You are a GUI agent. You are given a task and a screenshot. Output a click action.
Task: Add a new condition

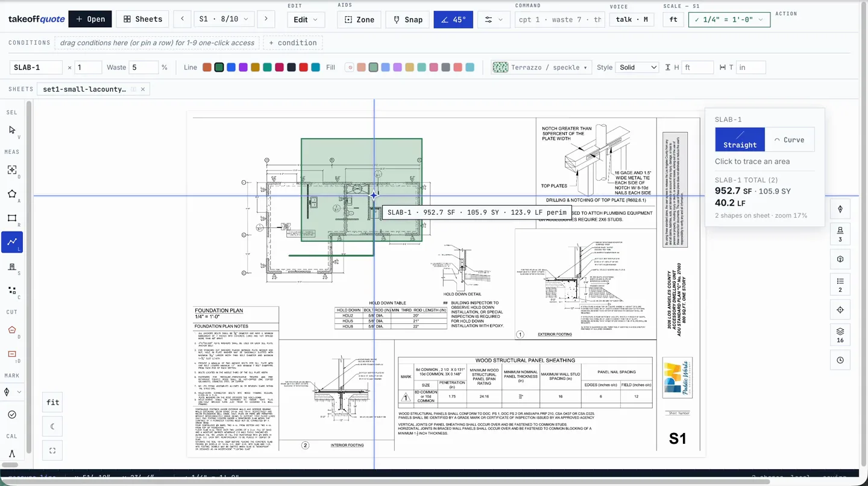point(293,43)
